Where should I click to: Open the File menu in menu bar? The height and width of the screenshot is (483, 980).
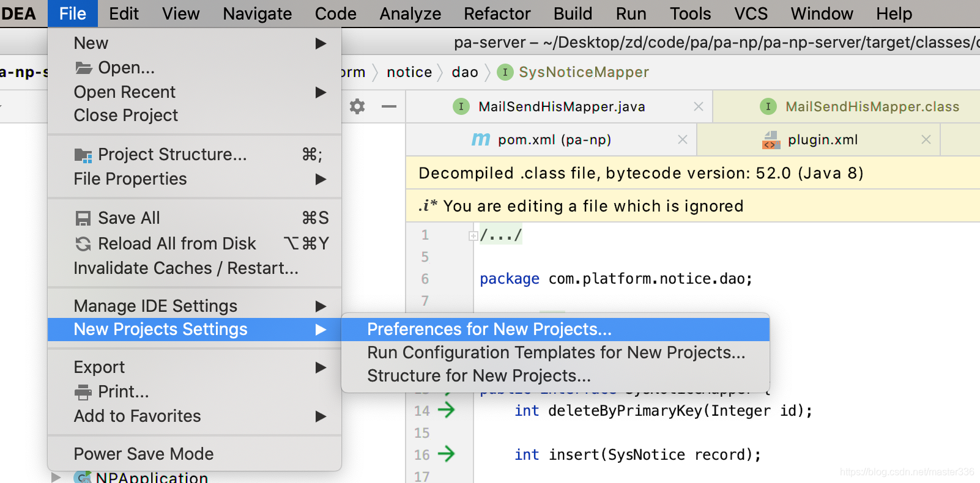pos(73,13)
